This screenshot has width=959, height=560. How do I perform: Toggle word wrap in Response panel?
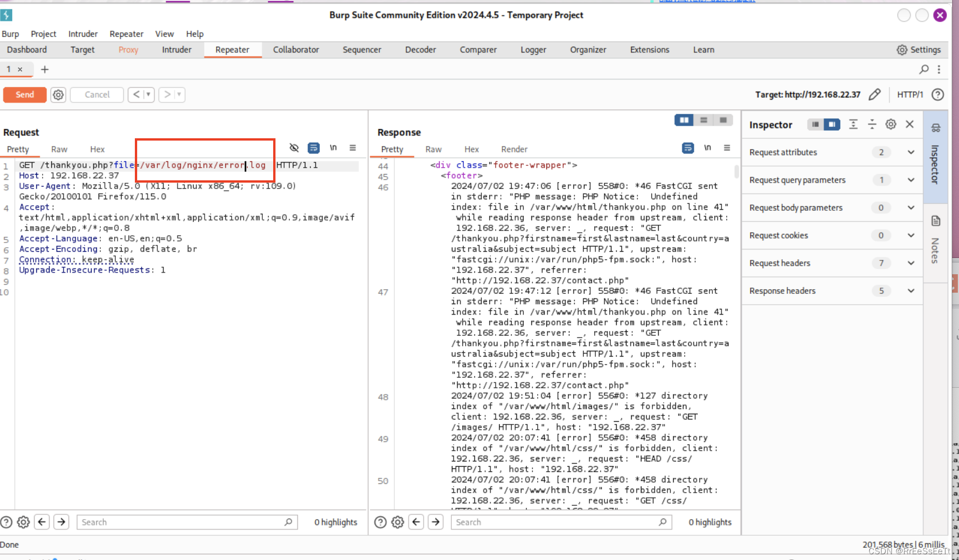pyautogui.click(x=688, y=148)
